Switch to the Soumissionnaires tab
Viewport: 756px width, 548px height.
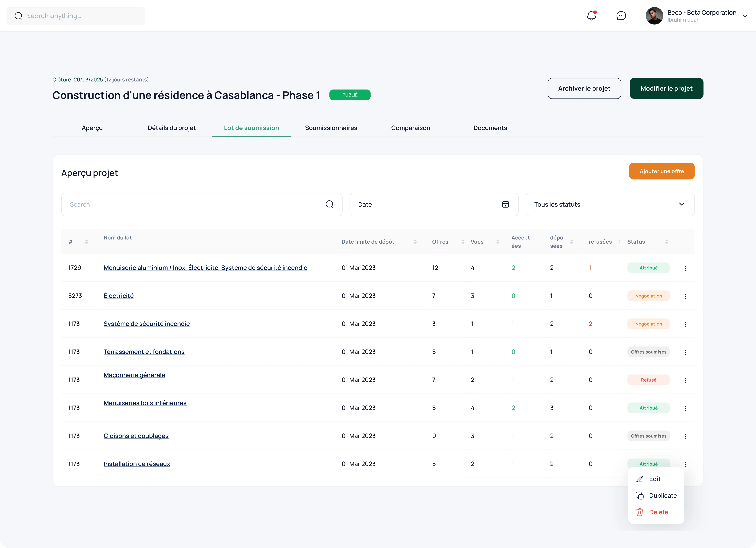pyautogui.click(x=331, y=128)
